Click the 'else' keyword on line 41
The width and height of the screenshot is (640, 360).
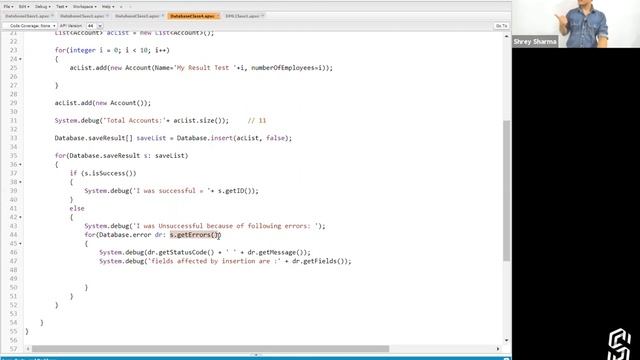tap(77, 209)
